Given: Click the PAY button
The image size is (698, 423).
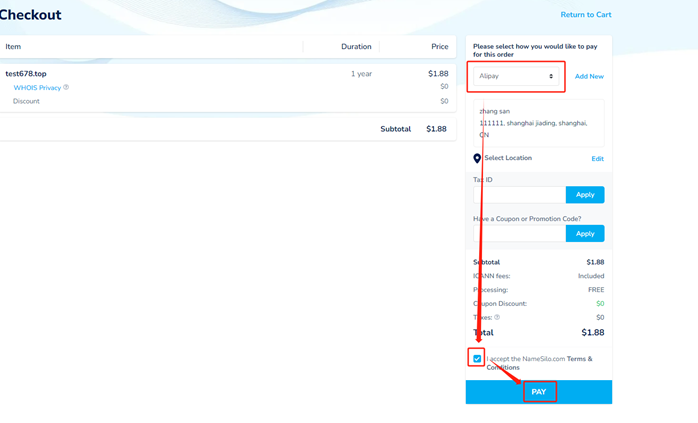Looking at the screenshot, I should (x=539, y=392).
